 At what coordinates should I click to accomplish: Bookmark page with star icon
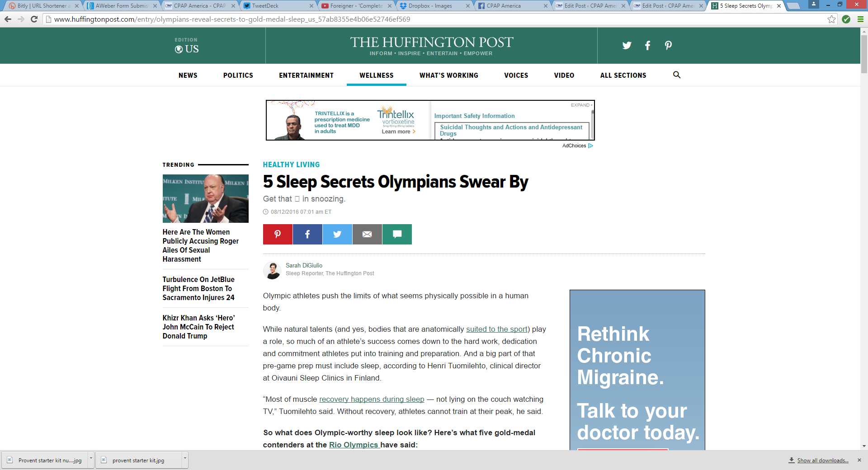point(831,19)
